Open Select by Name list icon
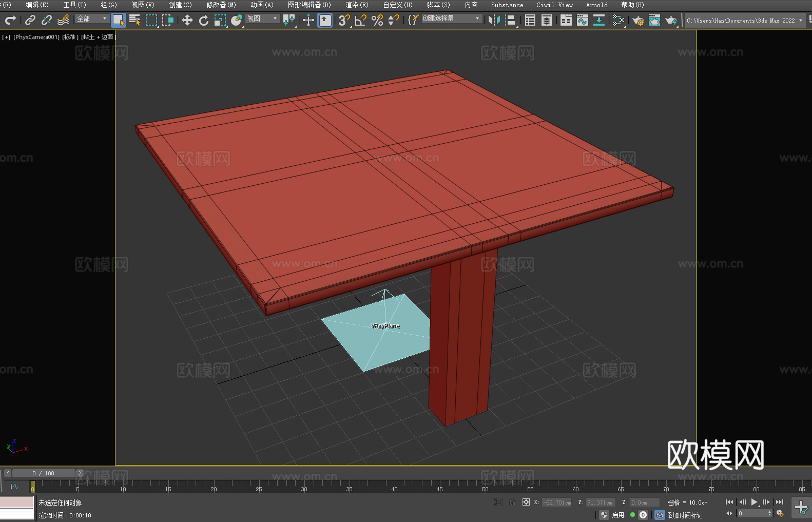812x522 pixels. (x=135, y=20)
